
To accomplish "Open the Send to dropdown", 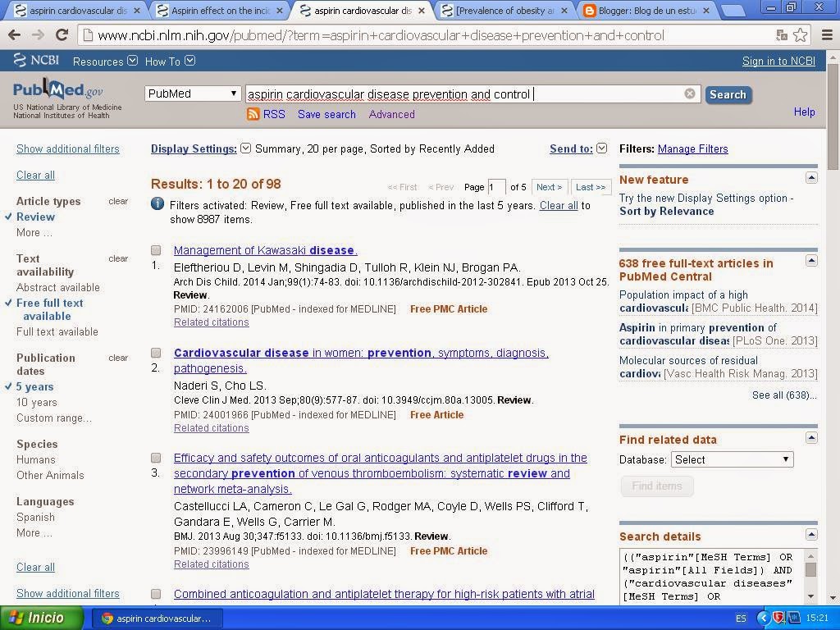I will point(578,148).
